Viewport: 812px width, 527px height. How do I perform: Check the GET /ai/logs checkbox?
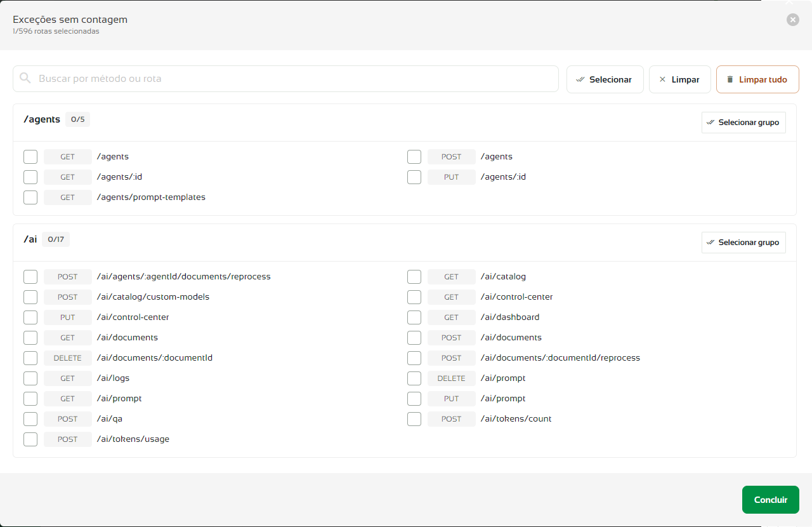30,378
